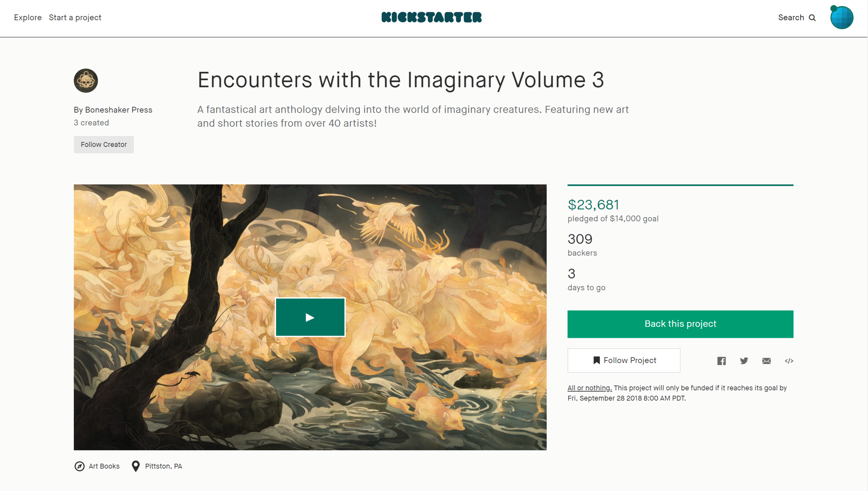Share project on Facebook icon
The image size is (868, 491).
tap(721, 361)
